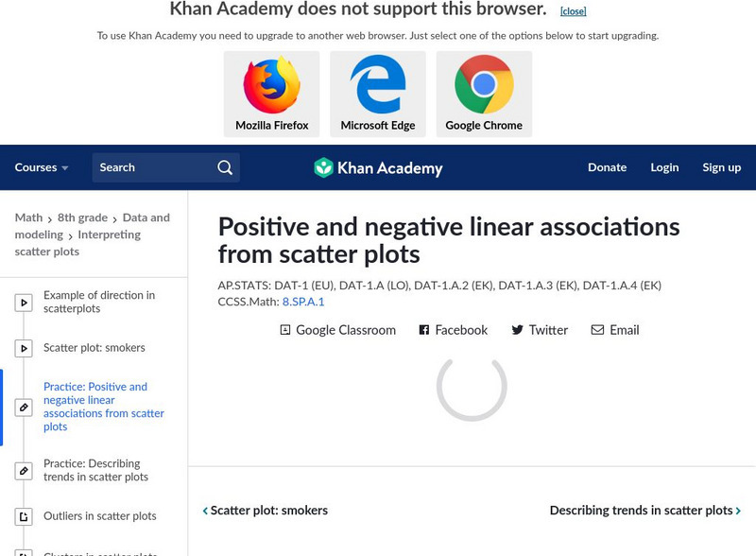
Task: Open the Courses dropdown menu
Action: click(42, 167)
